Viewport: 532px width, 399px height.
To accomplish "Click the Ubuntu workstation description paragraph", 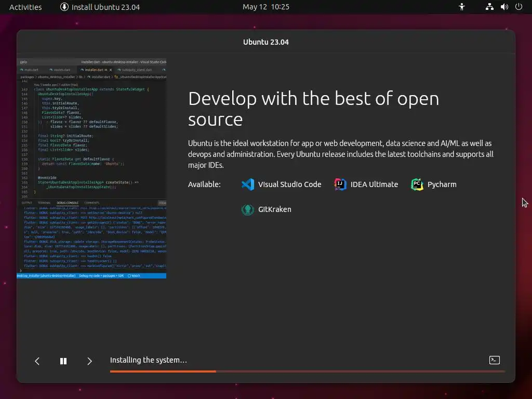I will point(341,154).
